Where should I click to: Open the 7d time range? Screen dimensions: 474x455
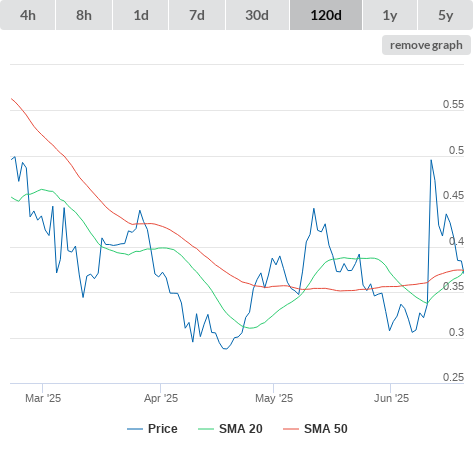[x=197, y=15]
